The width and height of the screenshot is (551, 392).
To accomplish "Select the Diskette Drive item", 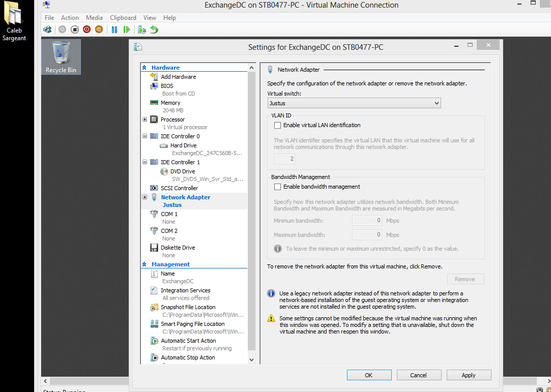I will point(178,248).
